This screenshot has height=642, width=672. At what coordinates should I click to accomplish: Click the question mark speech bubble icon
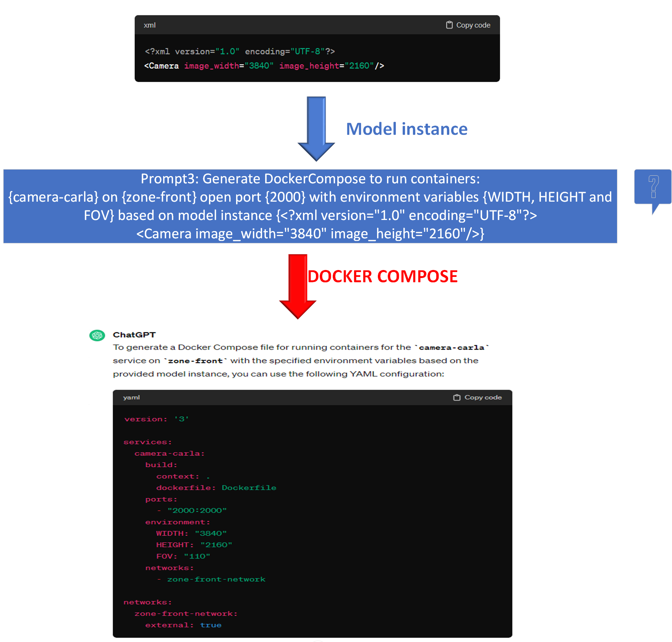click(653, 191)
